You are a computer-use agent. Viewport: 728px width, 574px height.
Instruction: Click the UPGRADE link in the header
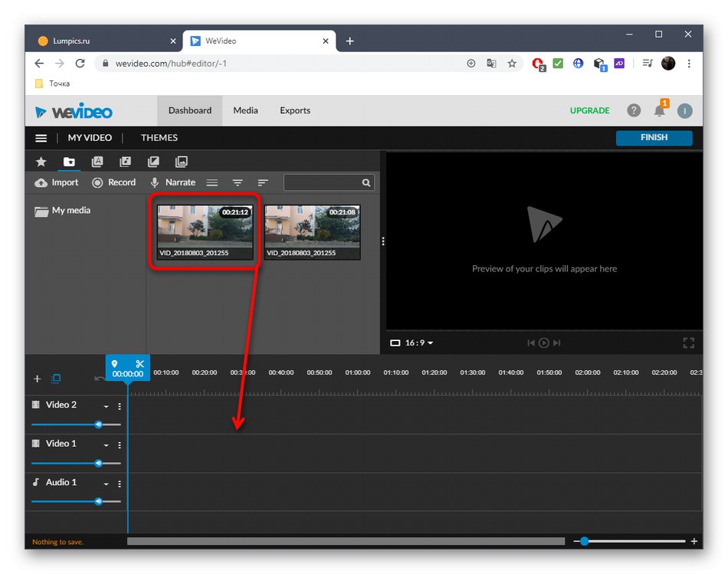(x=589, y=110)
